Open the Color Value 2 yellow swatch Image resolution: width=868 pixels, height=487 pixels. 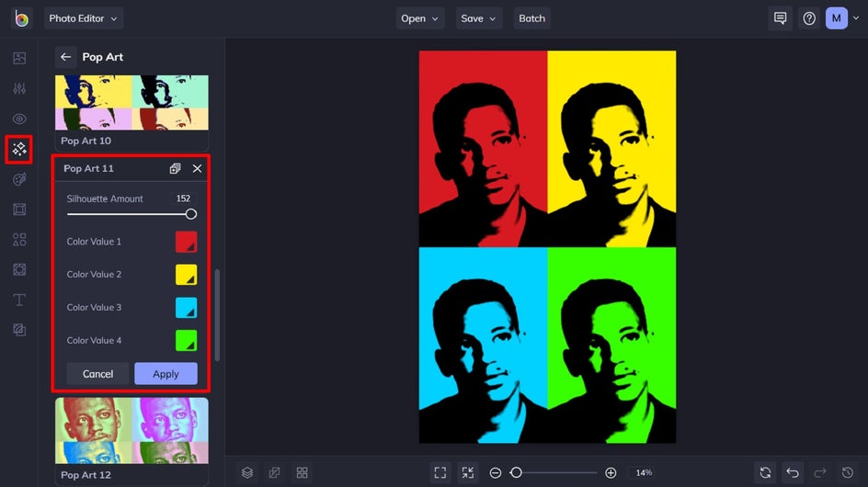click(x=186, y=275)
